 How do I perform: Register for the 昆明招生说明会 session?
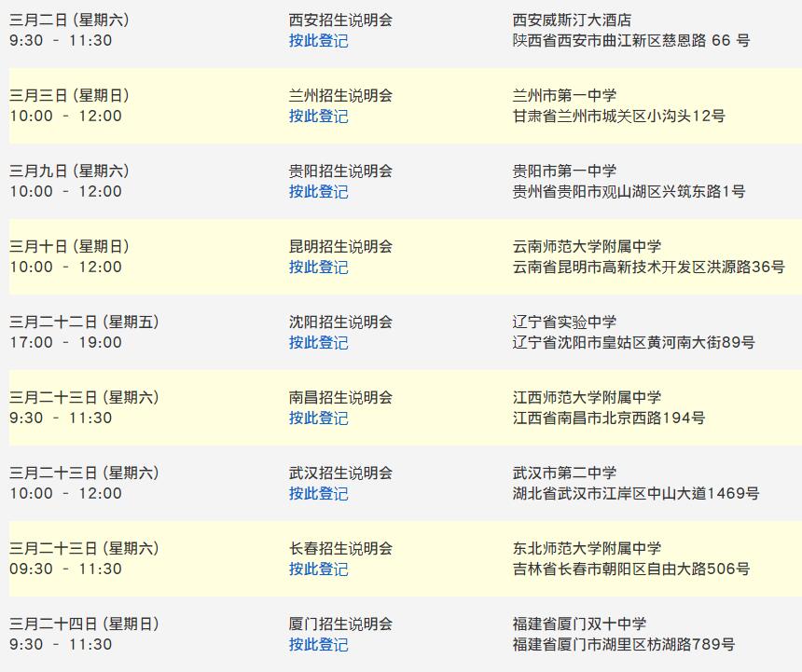[x=318, y=267]
